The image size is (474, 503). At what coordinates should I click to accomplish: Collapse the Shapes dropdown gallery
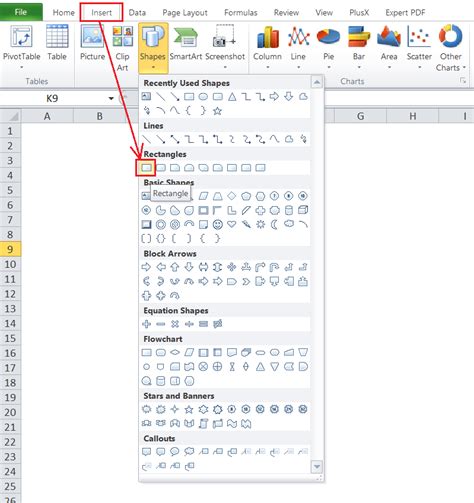(153, 48)
